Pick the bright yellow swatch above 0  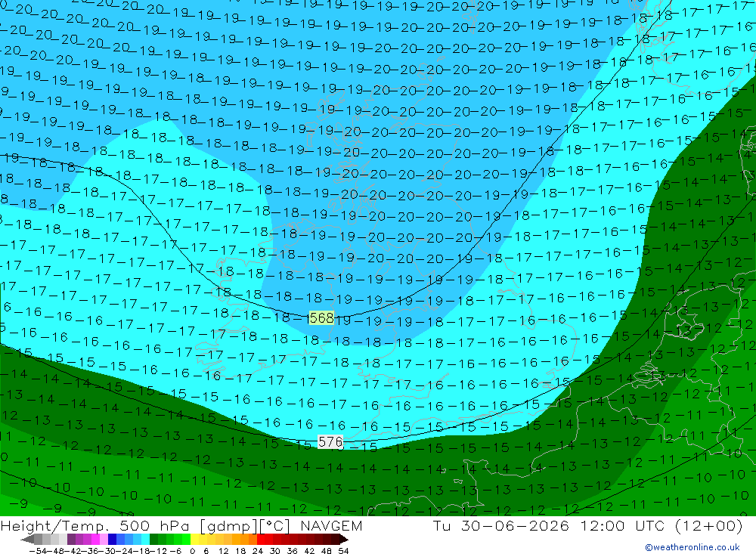[194, 540]
